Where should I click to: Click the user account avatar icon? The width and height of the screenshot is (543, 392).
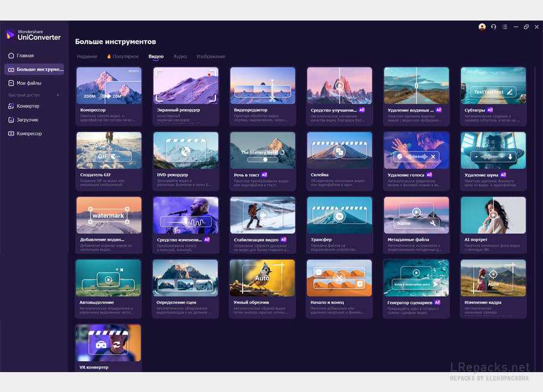click(x=482, y=27)
